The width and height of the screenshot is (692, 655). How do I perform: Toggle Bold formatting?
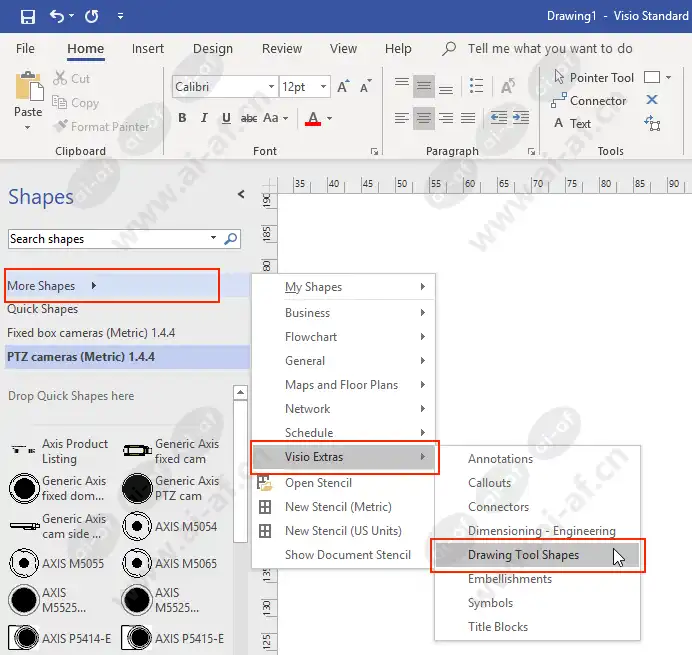coord(182,118)
